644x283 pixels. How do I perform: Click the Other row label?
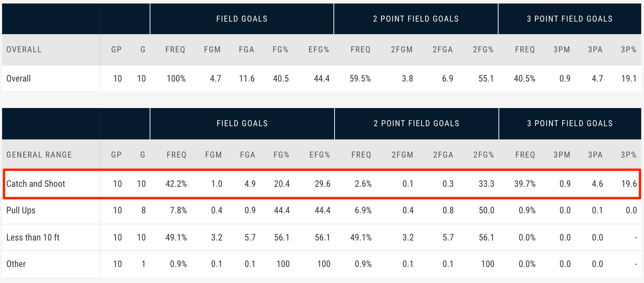click(x=16, y=264)
